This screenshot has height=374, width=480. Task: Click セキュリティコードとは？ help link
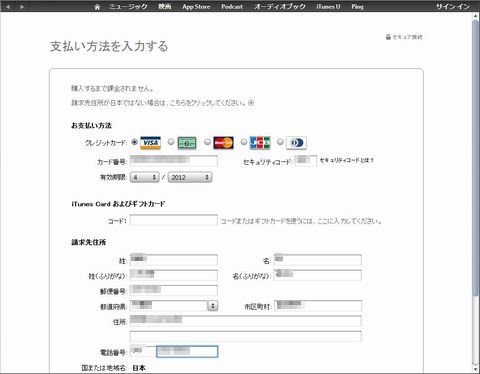point(347,160)
